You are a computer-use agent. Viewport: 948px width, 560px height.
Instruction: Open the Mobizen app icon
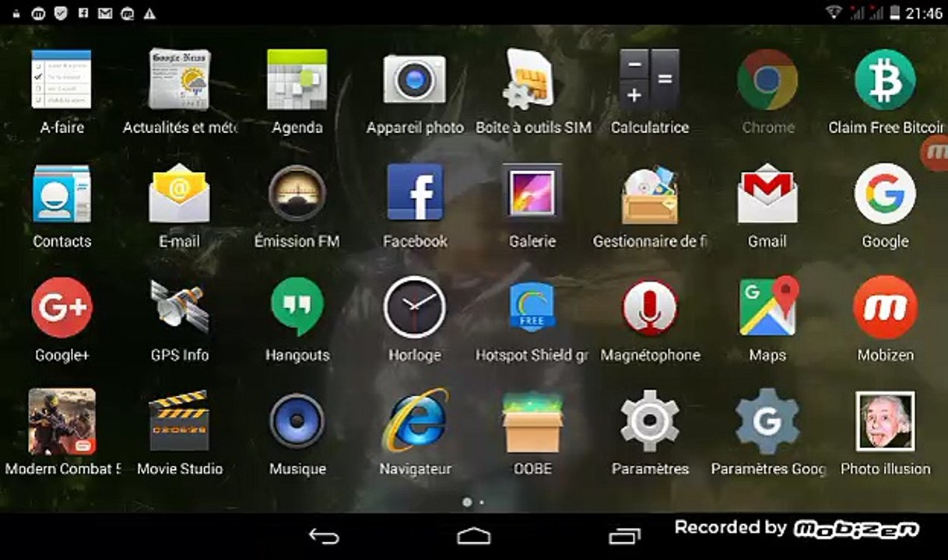885,307
